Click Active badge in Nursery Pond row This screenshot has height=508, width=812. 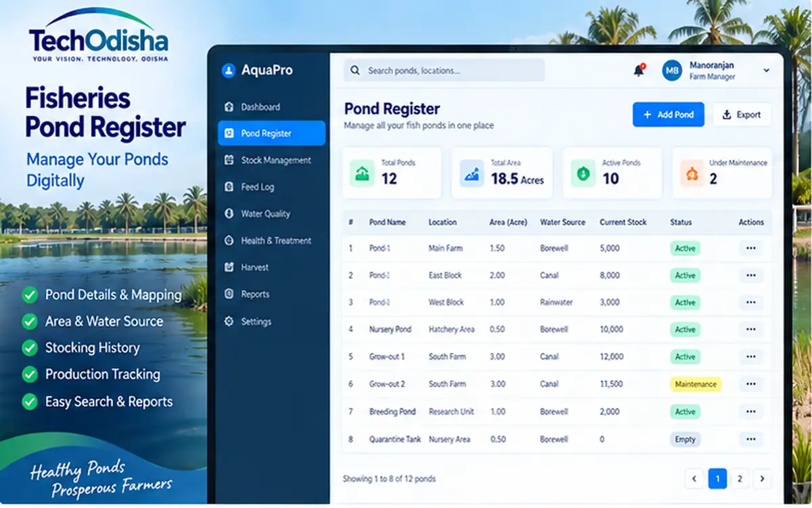click(x=685, y=330)
